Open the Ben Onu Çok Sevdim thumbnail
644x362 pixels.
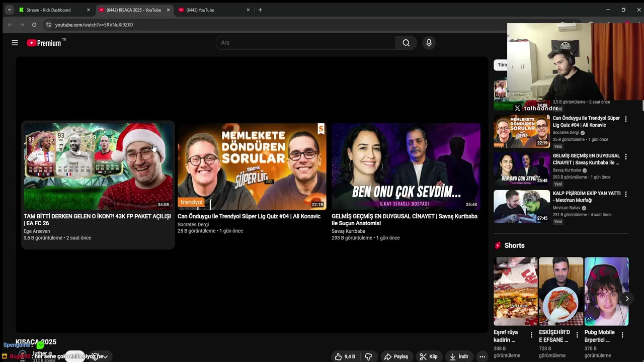[x=406, y=166]
